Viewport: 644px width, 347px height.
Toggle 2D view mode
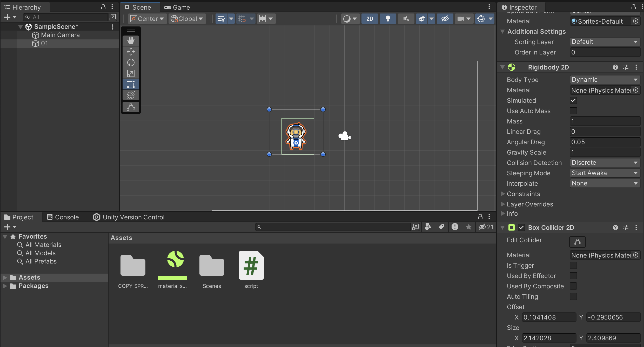click(370, 19)
